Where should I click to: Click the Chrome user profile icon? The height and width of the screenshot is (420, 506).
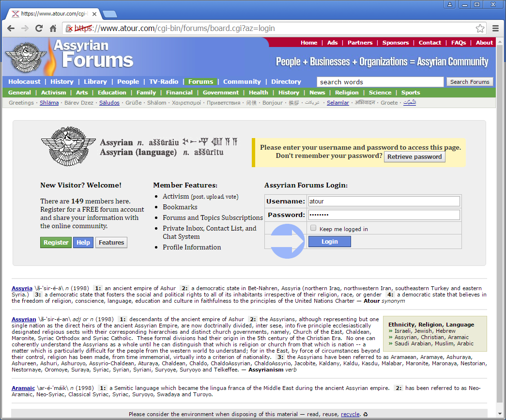pos(449,4)
